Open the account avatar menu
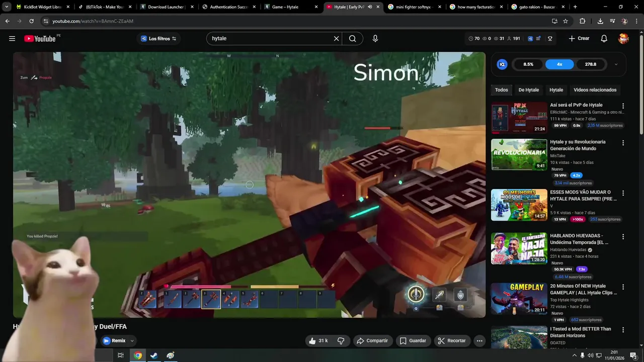This screenshot has width=644, height=362. 624,39
